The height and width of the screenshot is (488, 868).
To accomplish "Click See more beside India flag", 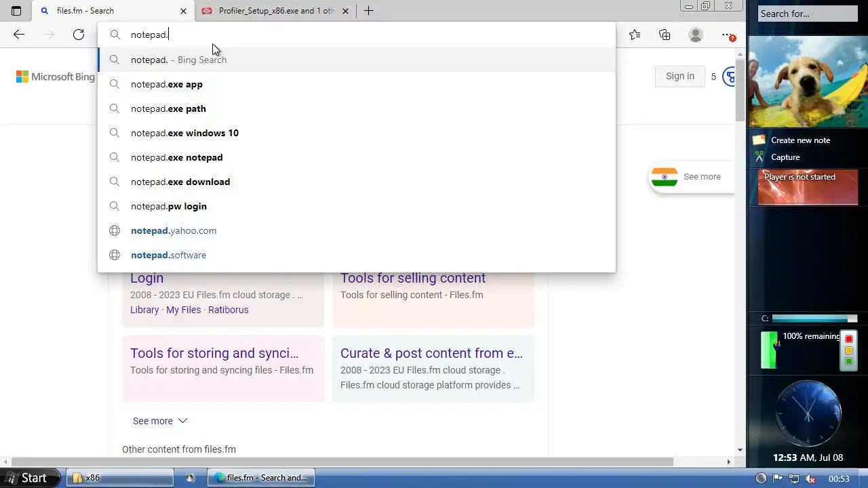I will [702, 176].
